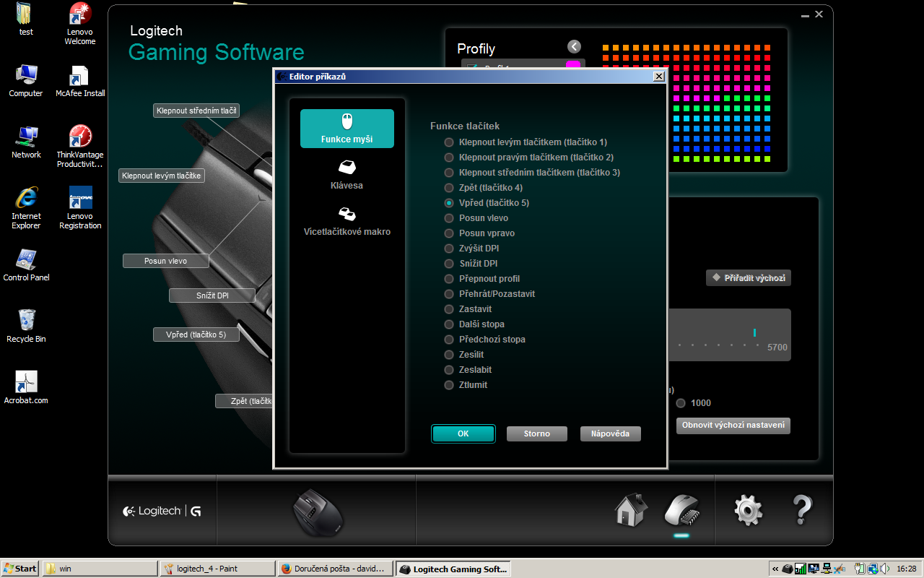This screenshot has width=924, height=578.
Task: Select the Posun vlevo radio option
Action: (476, 218)
